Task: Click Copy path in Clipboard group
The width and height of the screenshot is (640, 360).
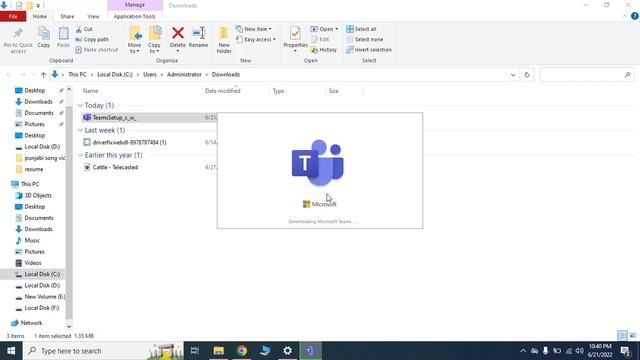Action: (x=92, y=40)
